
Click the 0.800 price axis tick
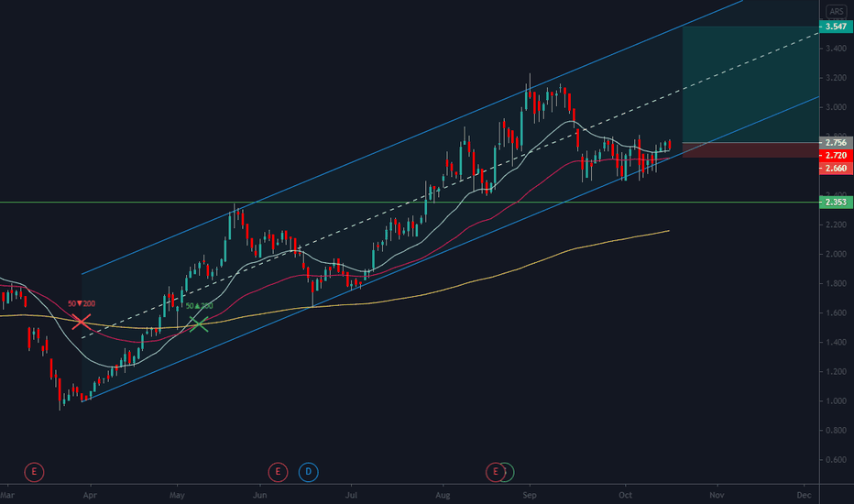836,431
